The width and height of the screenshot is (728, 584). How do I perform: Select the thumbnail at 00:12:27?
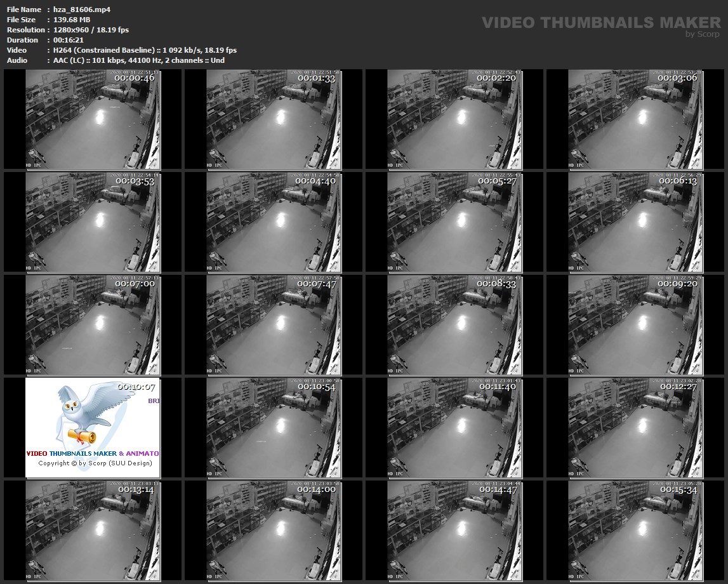pyautogui.click(x=635, y=427)
